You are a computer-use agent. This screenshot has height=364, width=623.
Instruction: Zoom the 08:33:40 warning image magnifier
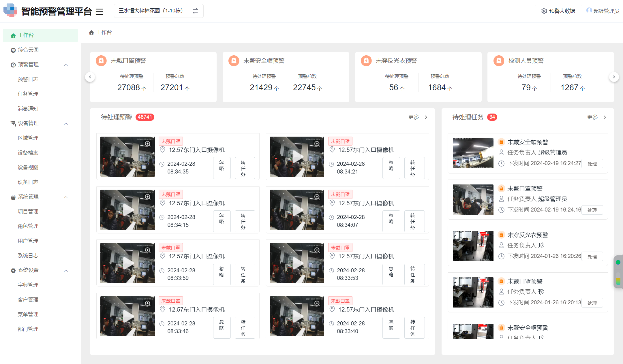(x=317, y=303)
